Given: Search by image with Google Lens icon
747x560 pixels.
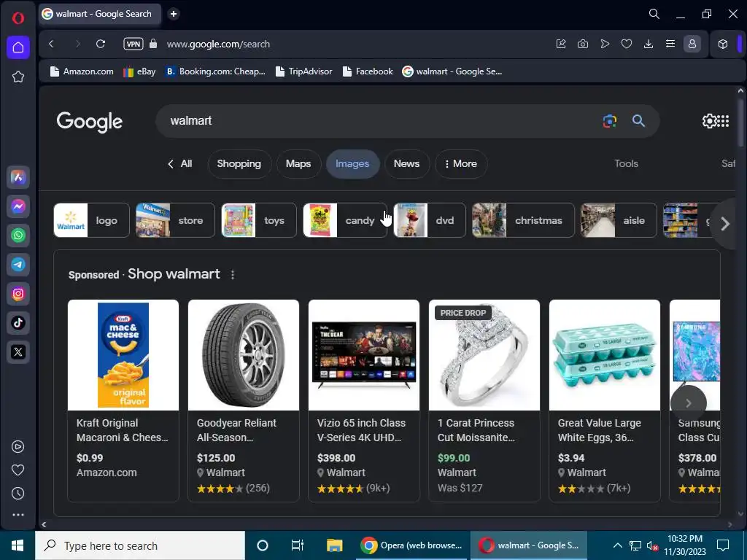Looking at the screenshot, I should tap(610, 121).
